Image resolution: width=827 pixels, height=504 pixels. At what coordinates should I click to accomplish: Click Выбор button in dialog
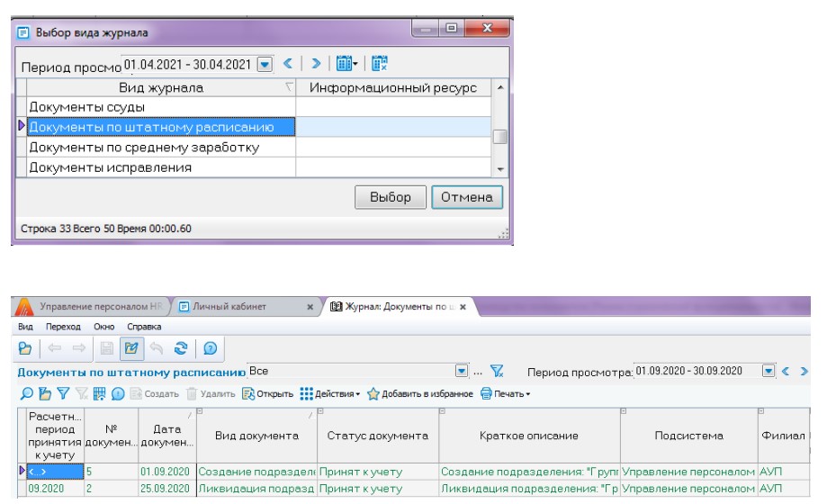(x=391, y=197)
